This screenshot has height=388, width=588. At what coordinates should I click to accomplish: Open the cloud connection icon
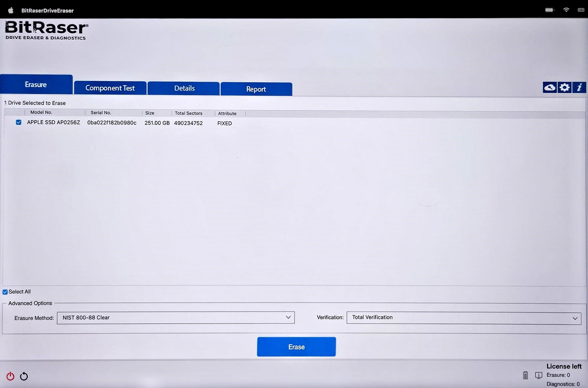[549, 87]
